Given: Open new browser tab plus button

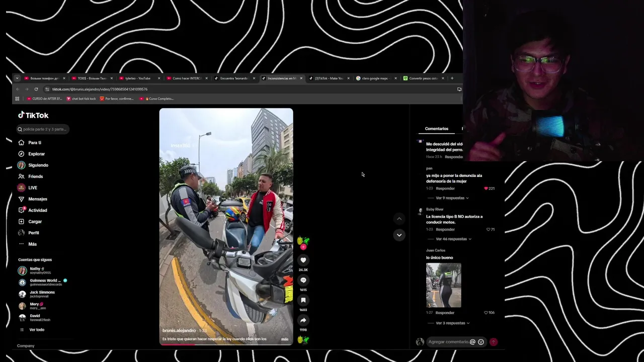Looking at the screenshot, I should [x=452, y=78].
